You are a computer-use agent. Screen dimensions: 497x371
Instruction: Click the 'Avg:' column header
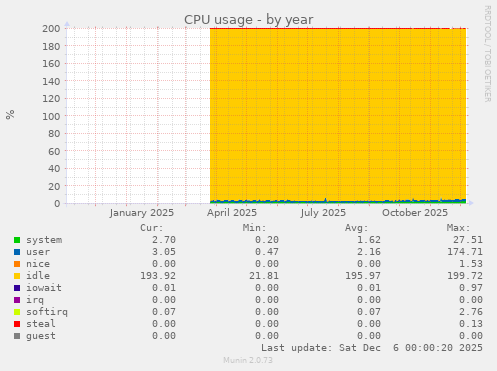356,228
